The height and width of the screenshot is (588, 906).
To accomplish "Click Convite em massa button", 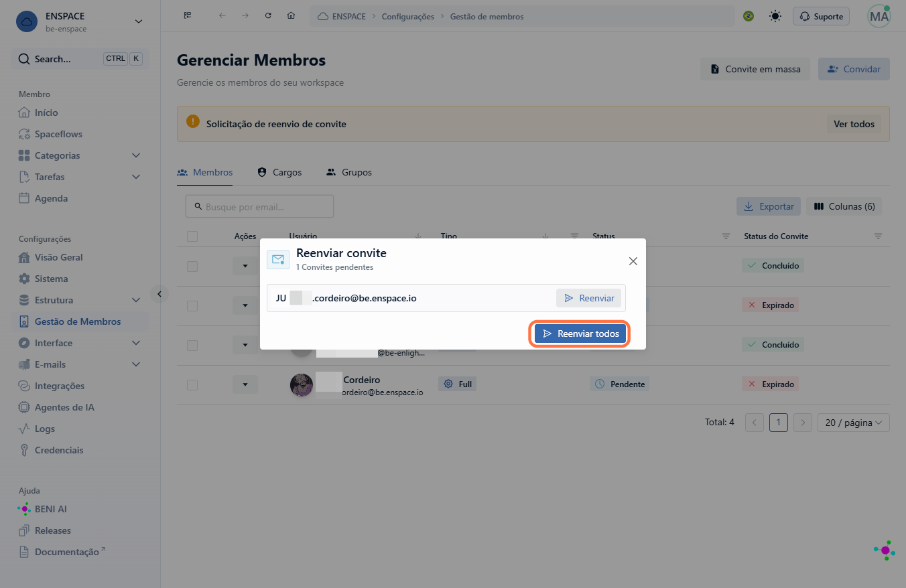I will tap(755, 69).
